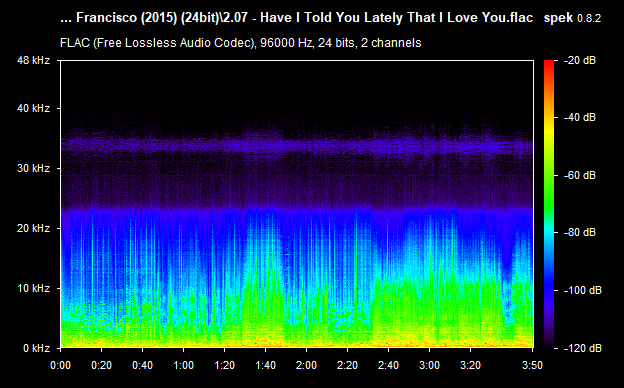Screen dimensions: 624x388
Task: Click the -20 dB scale label
Action: pyautogui.click(x=580, y=60)
